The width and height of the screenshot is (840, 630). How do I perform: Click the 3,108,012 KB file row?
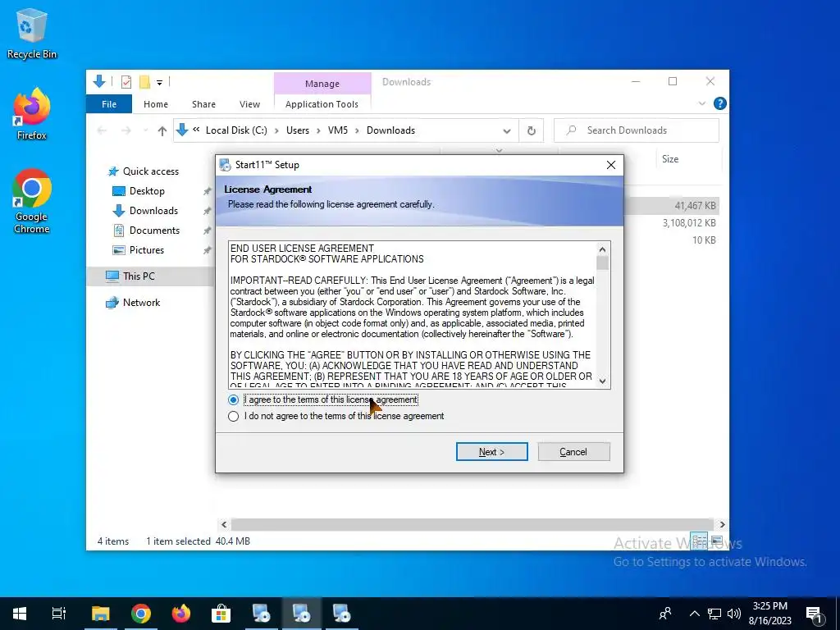click(672, 223)
